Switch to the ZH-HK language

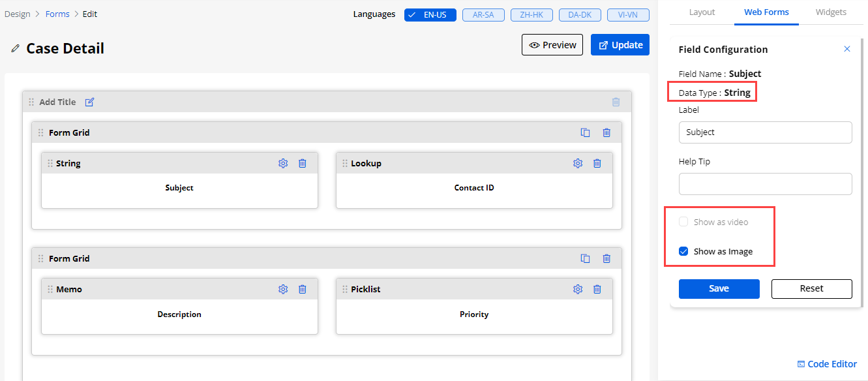click(x=531, y=15)
